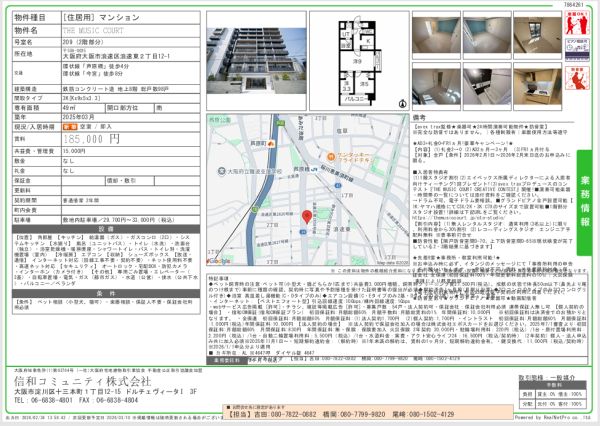Click the 大阪府立難波支援学校 map label
This screenshot has height=426, width=600.
[254, 171]
